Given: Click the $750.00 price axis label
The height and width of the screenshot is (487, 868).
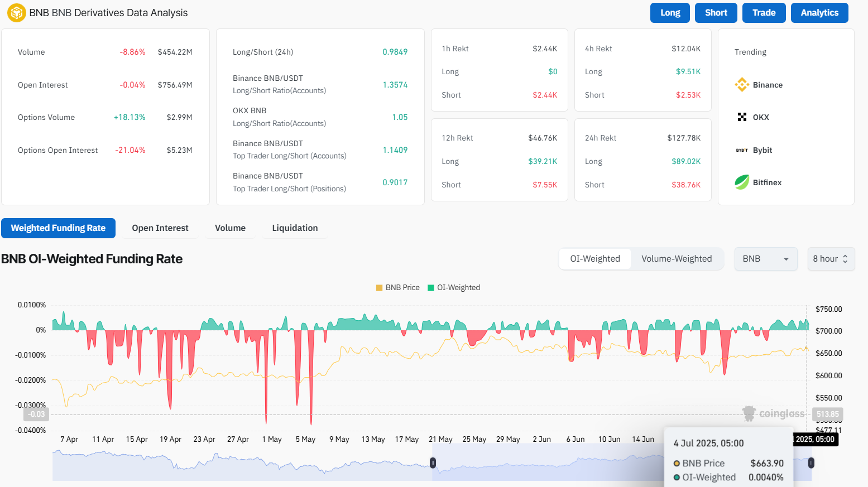Looking at the screenshot, I should pos(829,310).
